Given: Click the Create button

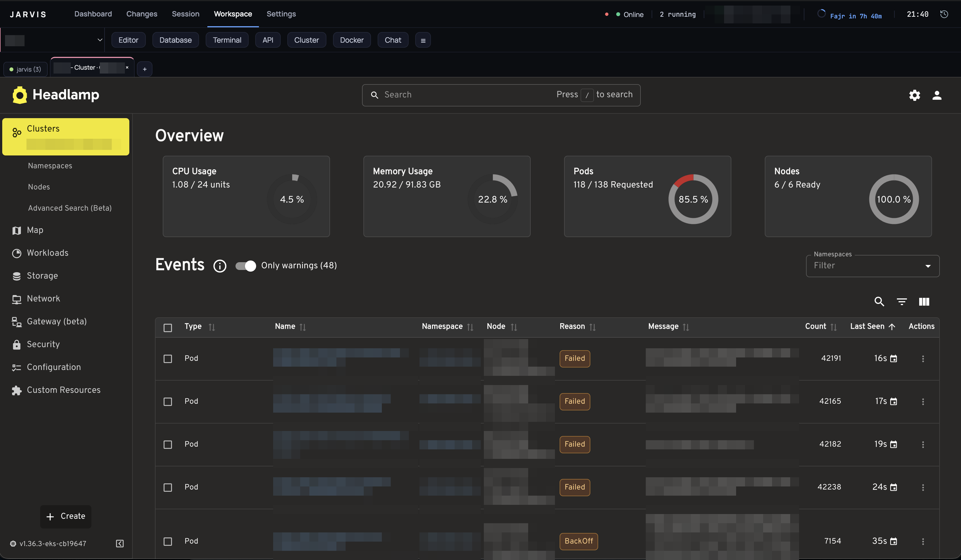Looking at the screenshot, I should point(65,517).
